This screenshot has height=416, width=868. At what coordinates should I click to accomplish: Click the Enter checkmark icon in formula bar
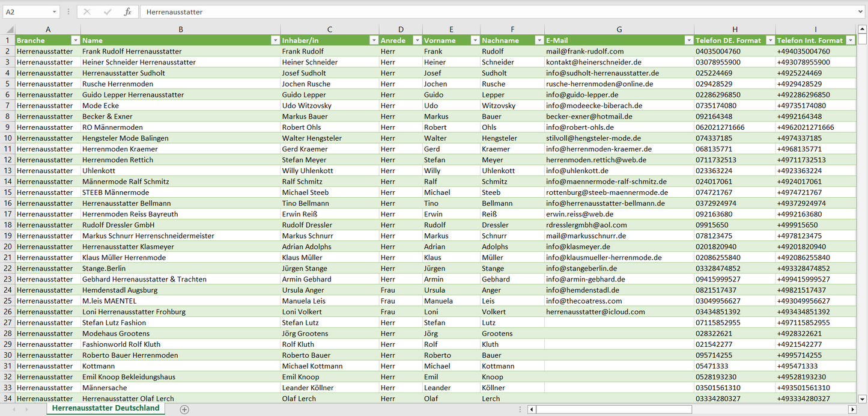click(x=108, y=12)
